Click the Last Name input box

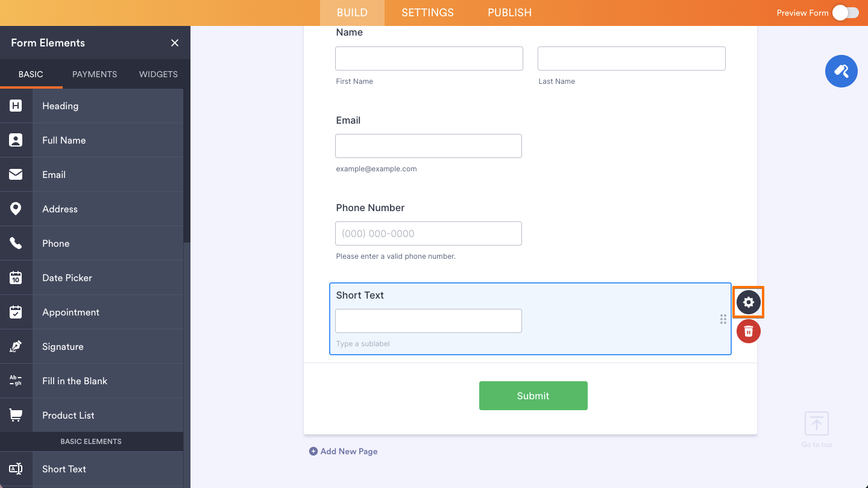[632, 59]
